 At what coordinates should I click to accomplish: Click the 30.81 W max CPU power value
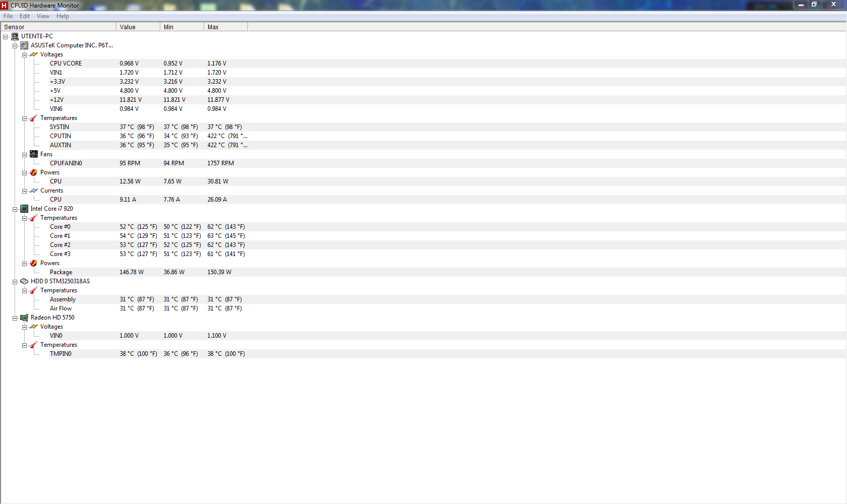coord(218,181)
